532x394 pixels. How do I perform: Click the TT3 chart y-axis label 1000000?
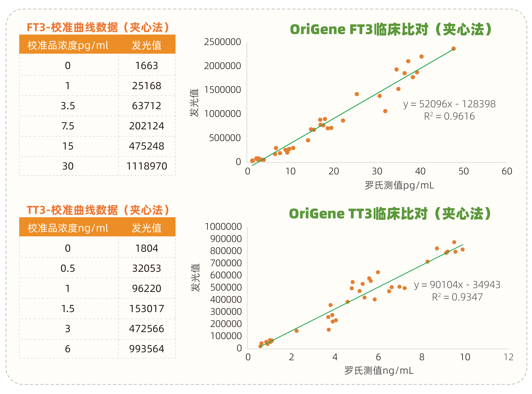coord(223,227)
